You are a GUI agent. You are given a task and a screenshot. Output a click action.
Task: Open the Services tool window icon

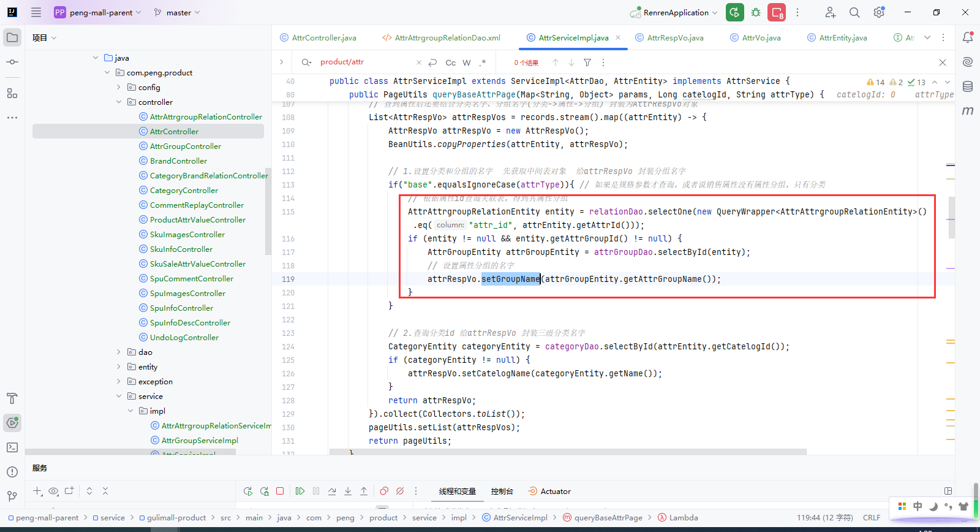[x=12, y=422]
